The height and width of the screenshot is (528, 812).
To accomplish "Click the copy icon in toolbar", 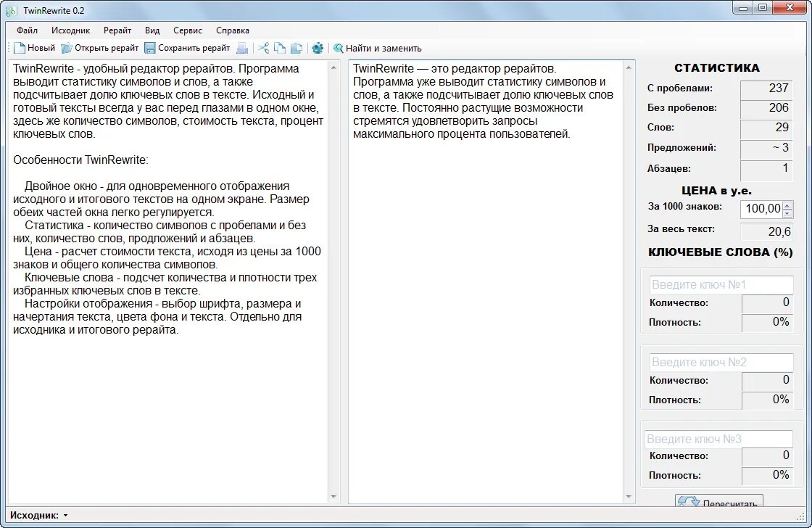I will pyautogui.click(x=280, y=48).
